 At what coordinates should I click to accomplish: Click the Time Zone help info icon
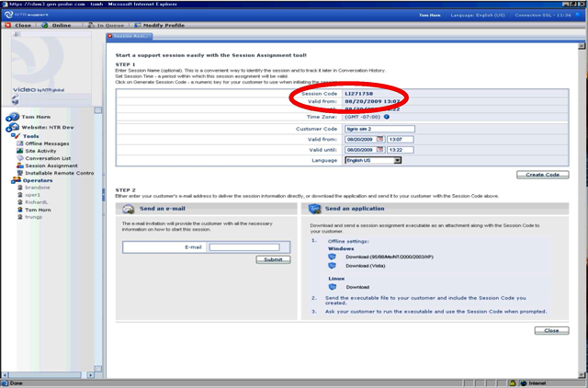(387, 117)
